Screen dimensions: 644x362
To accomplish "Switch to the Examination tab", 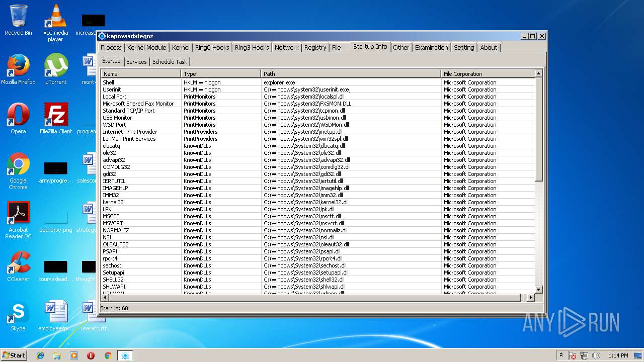I will click(x=431, y=47).
